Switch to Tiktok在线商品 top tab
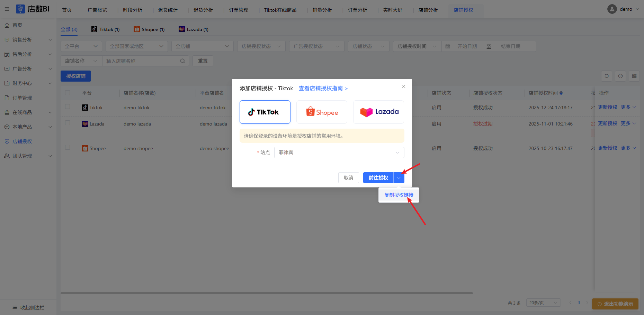 (x=280, y=10)
